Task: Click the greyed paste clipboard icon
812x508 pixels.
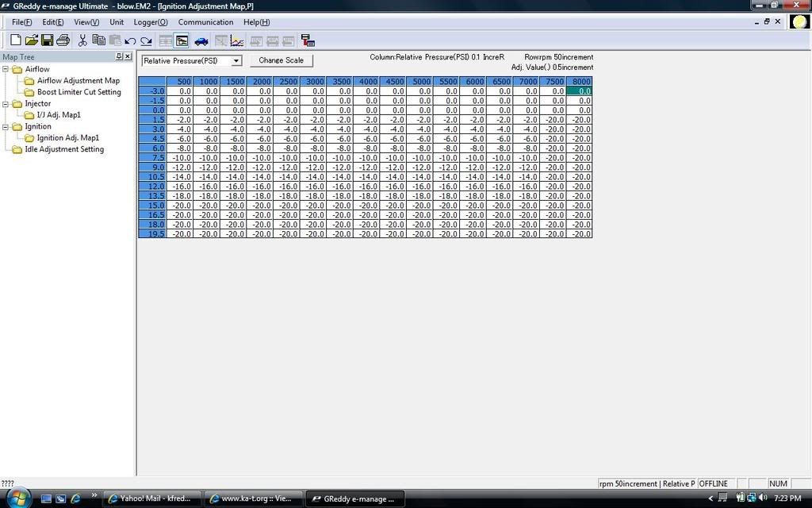Action: (114, 40)
